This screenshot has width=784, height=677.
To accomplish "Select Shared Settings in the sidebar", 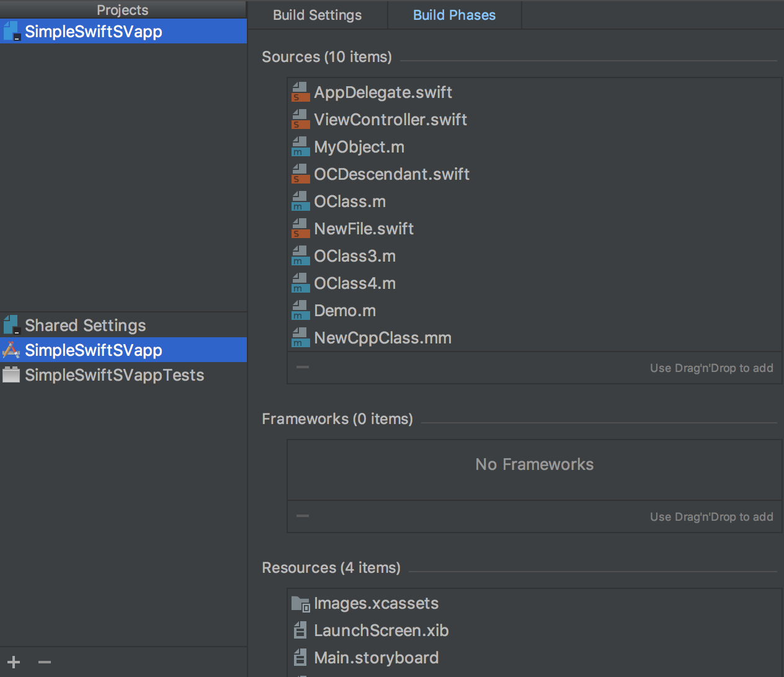I will coord(85,325).
